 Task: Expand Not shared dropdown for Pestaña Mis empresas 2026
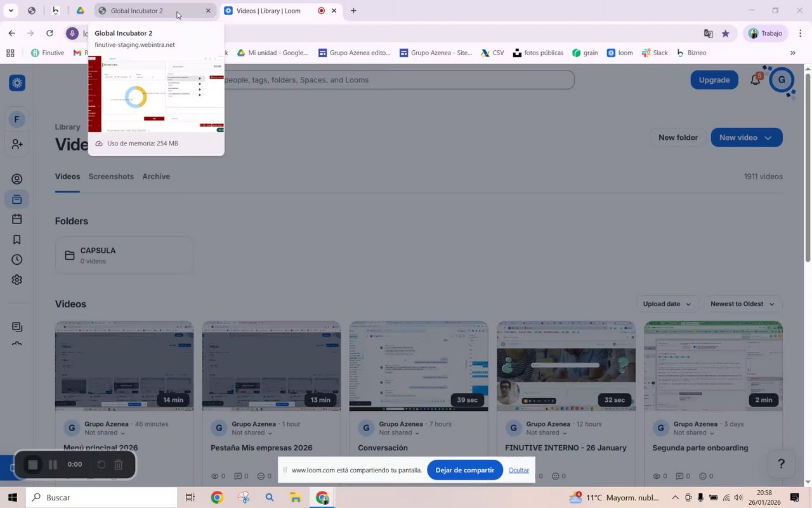[x=252, y=433]
